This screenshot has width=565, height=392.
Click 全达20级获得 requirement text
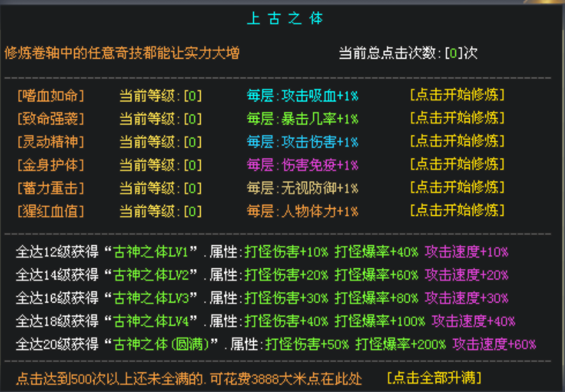[57, 344]
